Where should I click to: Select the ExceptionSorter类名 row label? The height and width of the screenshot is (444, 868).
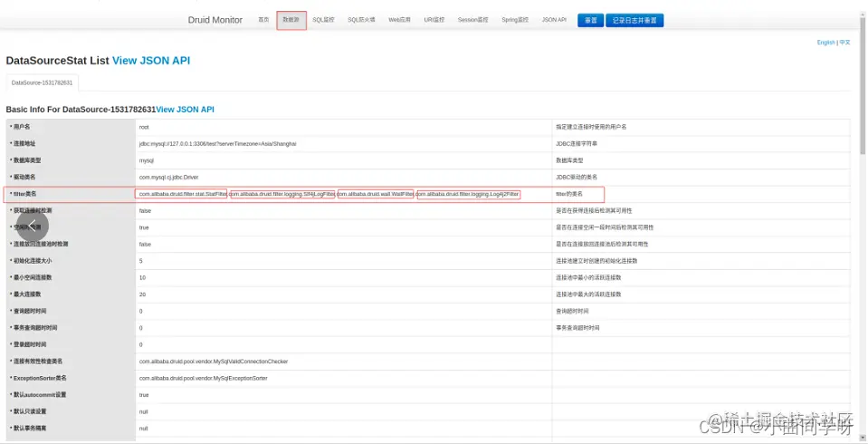click(x=40, y=378)
